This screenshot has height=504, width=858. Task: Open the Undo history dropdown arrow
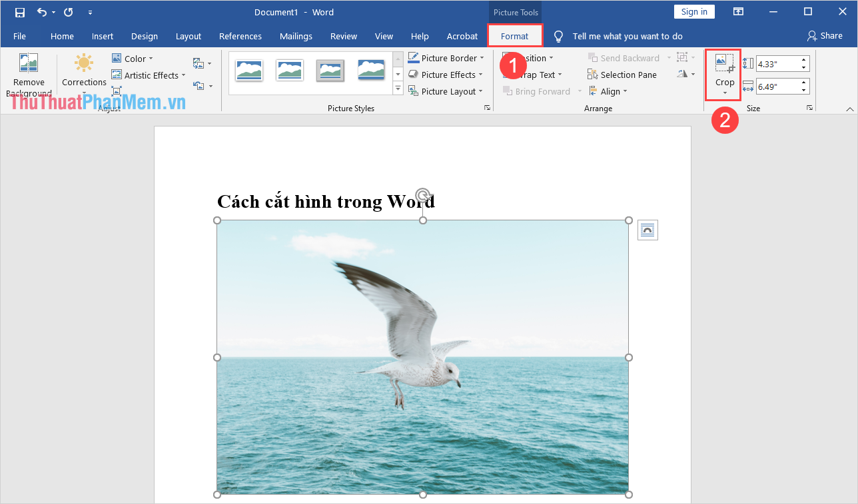(54, 12)
